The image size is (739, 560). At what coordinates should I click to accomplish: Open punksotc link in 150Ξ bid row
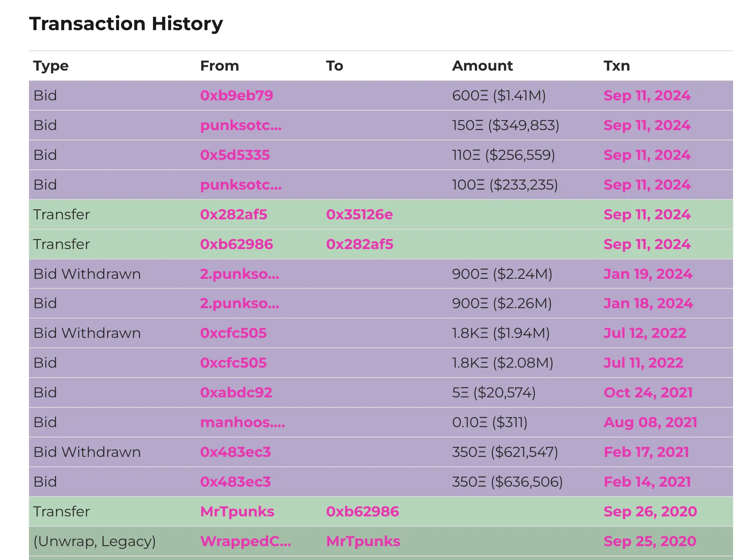tap(241, 125)
